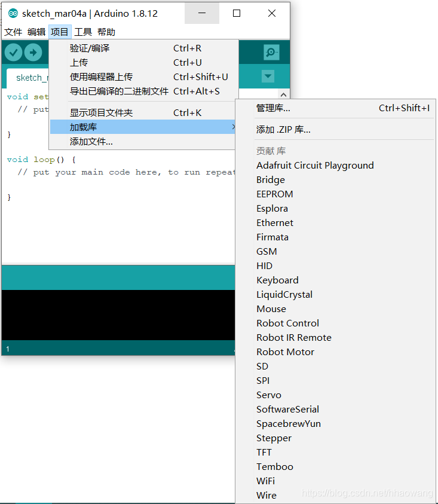Viewport: 438px width, 504px height.
Task: Open the tab options dropdown arrow
Action: coord(268,77)
